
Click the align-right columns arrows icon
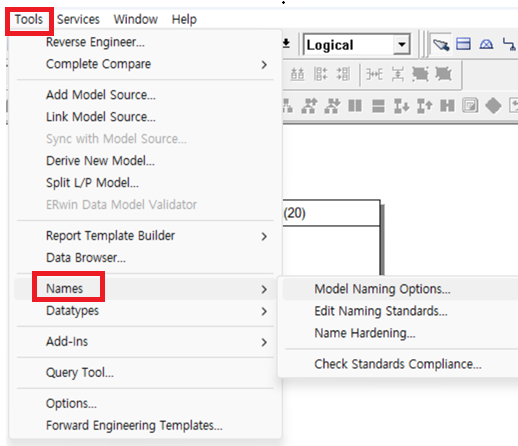coord(343,74)
